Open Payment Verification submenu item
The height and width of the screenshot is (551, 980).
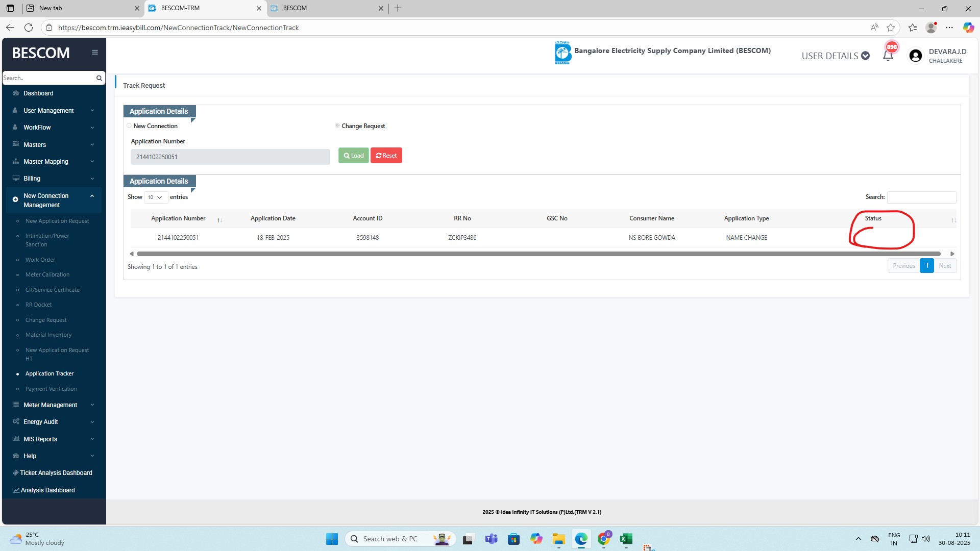point(51,389)
